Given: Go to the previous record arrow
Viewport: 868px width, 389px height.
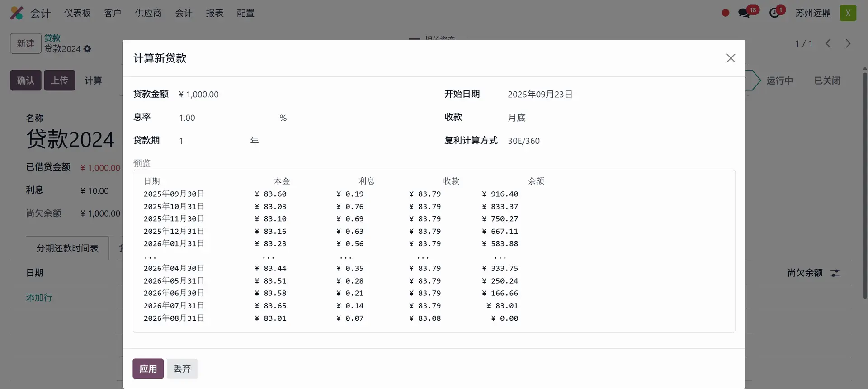Looking at the screenshot, I should [x=828, y=43].
